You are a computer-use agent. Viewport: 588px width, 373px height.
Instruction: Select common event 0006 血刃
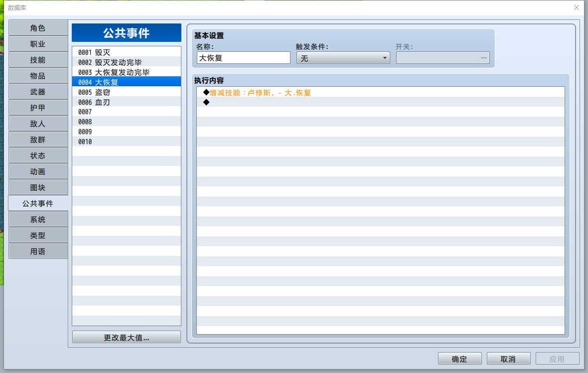click(x=127, y=102)
